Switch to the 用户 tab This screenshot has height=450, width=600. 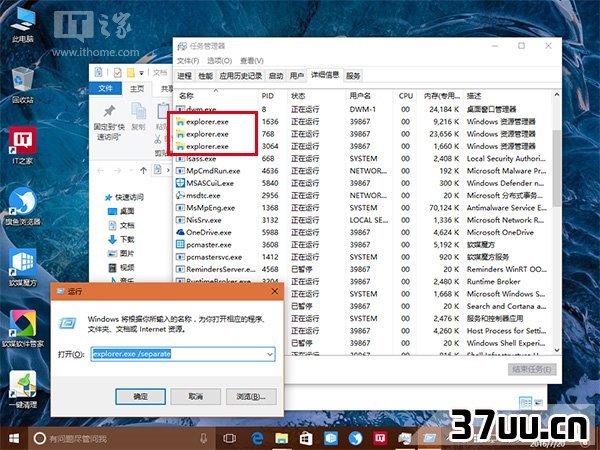297,76
